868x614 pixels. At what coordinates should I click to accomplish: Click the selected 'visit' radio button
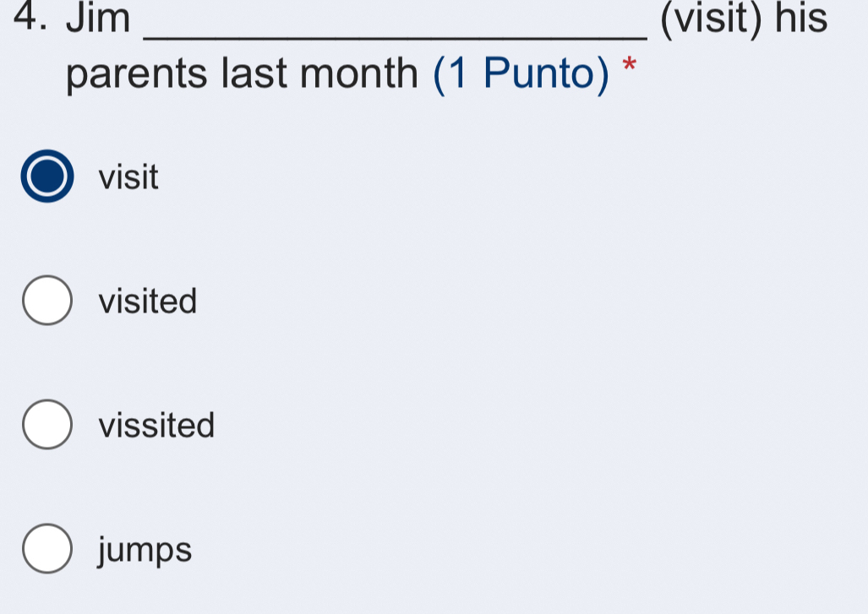tap(47, 176)
